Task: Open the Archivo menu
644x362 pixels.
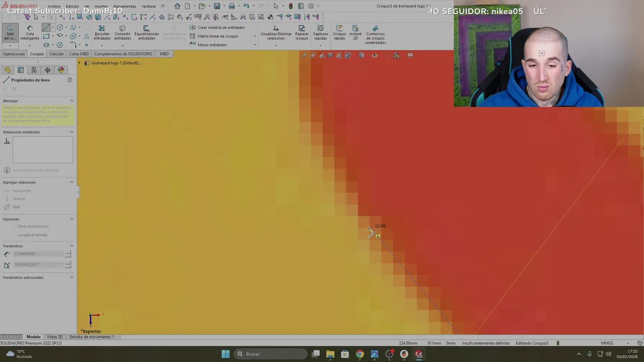Action: pos(54,7)
